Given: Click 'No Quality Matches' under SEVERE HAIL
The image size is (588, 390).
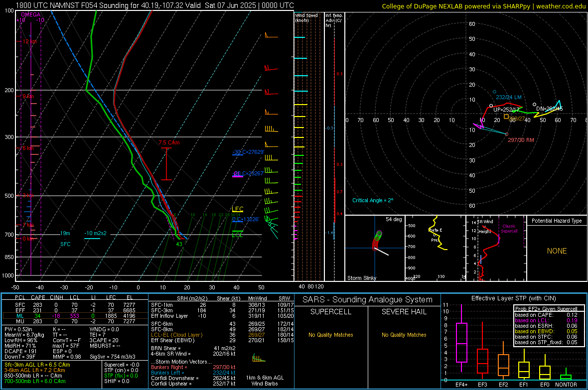Looking at the screenshot, I should pyautogui.click(x=404, y=335).
